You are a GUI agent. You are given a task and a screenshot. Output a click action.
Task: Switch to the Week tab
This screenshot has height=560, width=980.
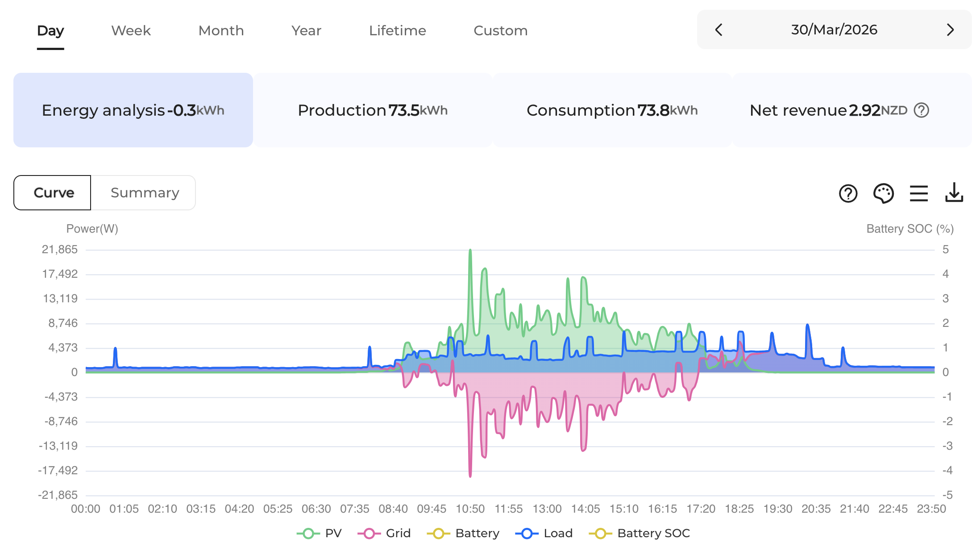coord(131,30)
